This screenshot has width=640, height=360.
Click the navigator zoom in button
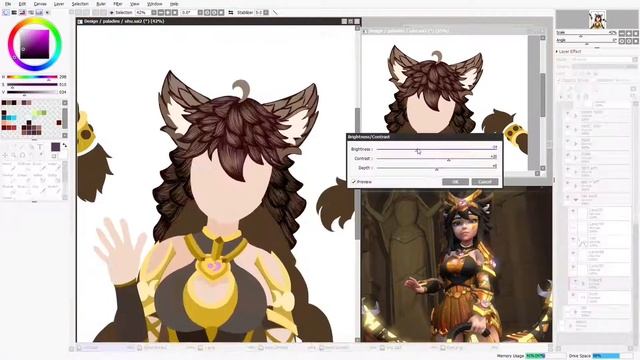point(629,33)
